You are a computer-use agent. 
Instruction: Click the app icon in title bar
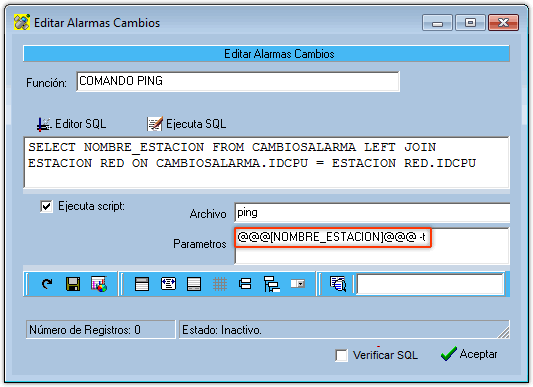[x=22, y=22]
